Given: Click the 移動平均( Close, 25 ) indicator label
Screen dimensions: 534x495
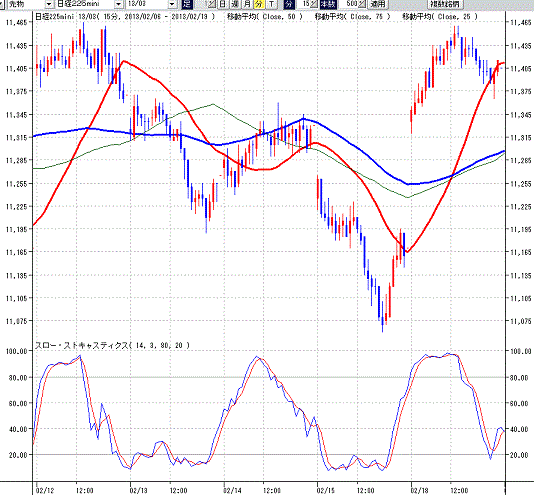Looking at the screenshot, I should coord(440,16).
